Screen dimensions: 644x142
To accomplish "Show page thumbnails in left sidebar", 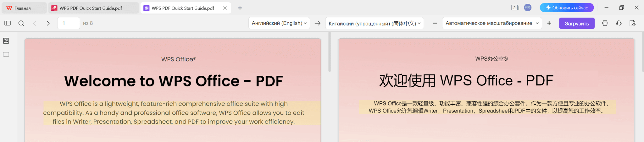I will [x=6, y=41].
